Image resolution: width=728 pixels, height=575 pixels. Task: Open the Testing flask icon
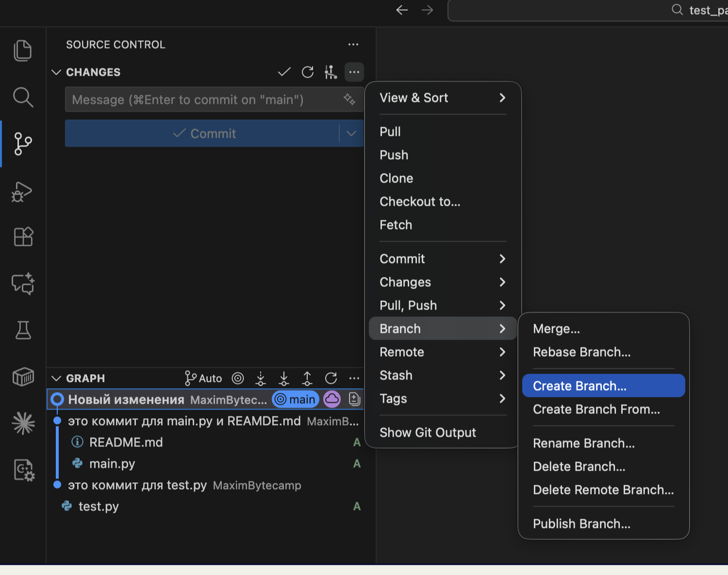coord(23,330)
